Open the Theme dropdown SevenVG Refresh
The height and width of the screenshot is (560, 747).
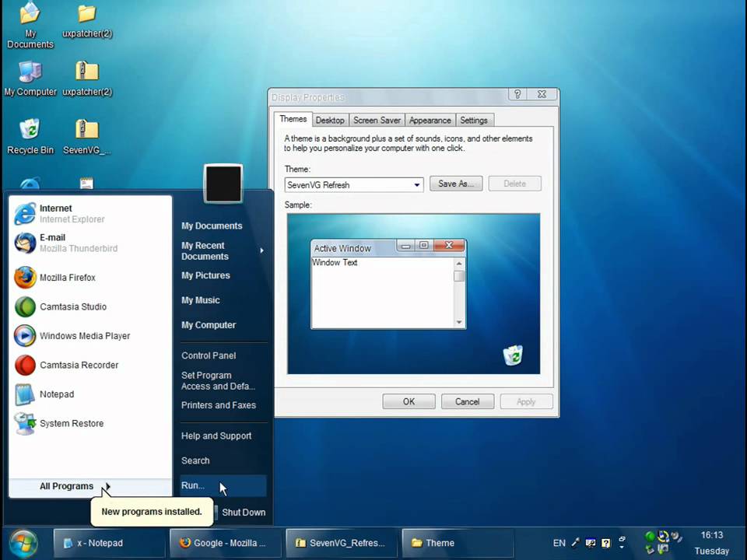click(x=353, y=185)
